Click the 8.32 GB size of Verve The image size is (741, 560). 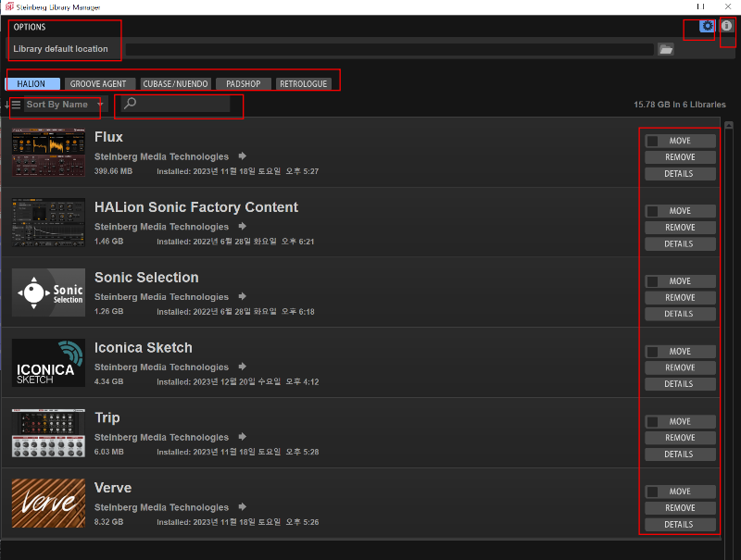pos(108,522)
